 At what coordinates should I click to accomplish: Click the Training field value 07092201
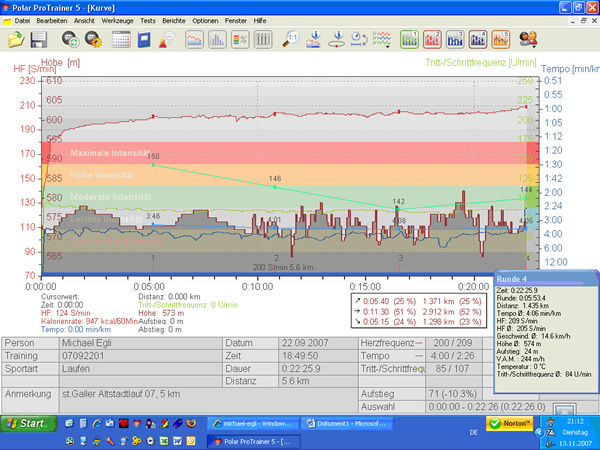(x=141, y=356)
